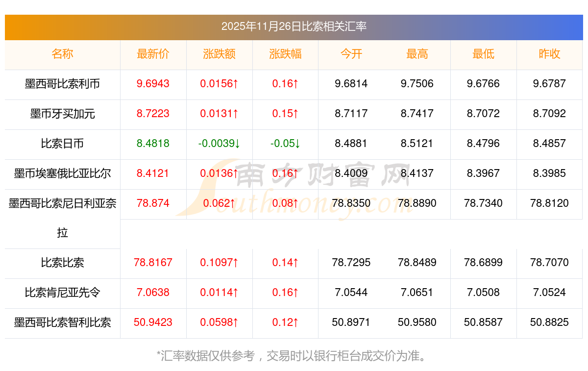Screen dimensions: 588x371
Task: Click the 今开 column header
Action: (351, 54)
